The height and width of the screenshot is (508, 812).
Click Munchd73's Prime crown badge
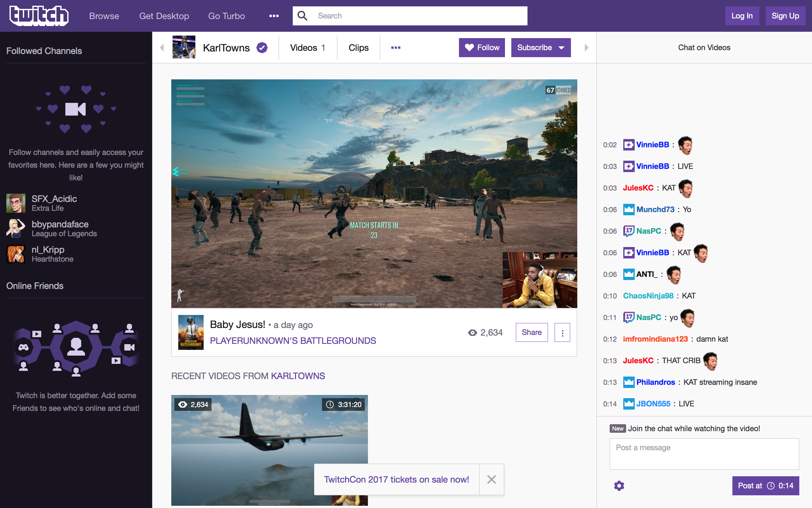tap(629, 210)
